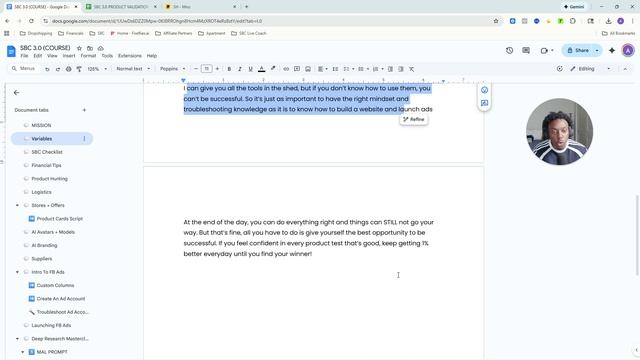Screen dimensions: 640x360
Task: Select the Paint format tool
Action: (79, 69)
